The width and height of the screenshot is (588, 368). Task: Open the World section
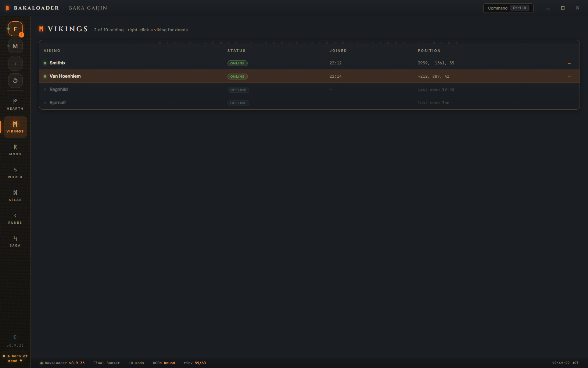[15, 173]
